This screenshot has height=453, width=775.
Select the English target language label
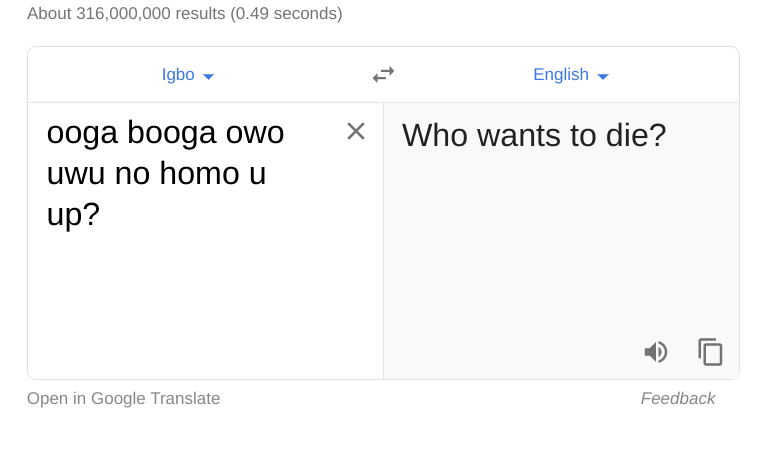pyautogui.click(x=560, y=75)
